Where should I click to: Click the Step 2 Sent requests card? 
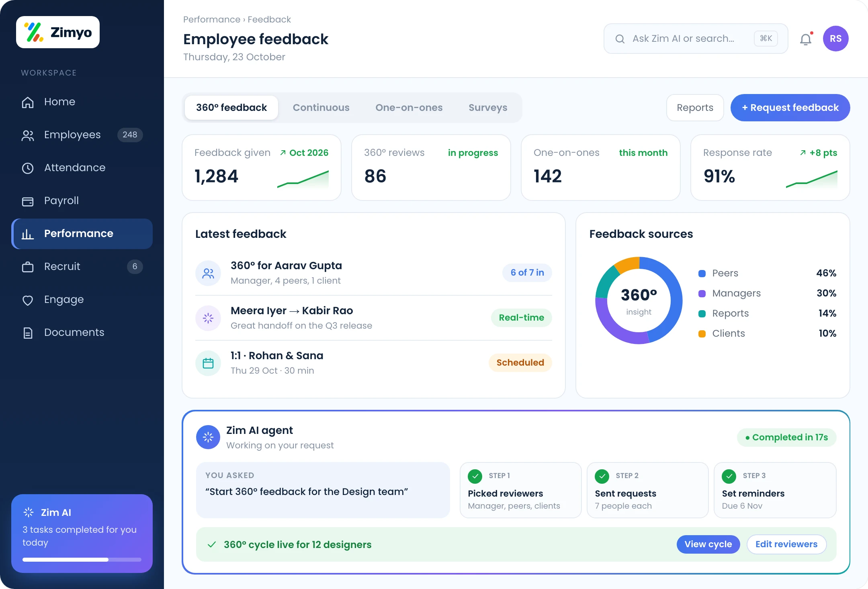click(x=648, y=490)
